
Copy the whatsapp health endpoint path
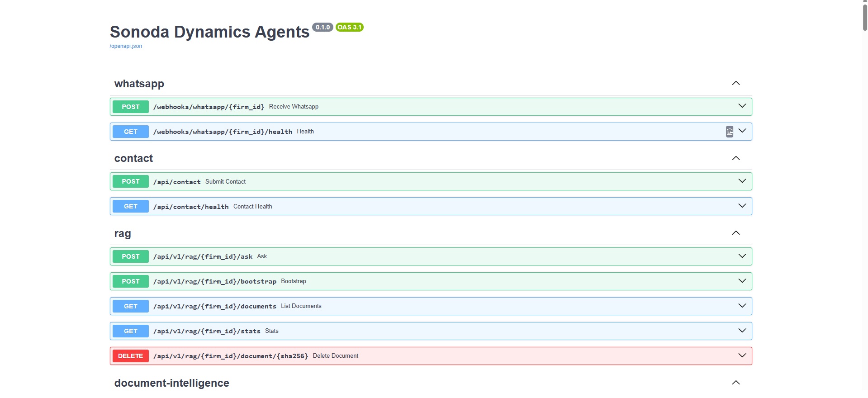[x=730, y=132]
